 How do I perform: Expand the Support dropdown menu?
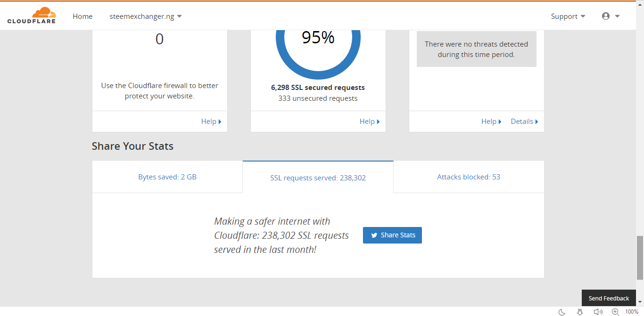point(568,16)
